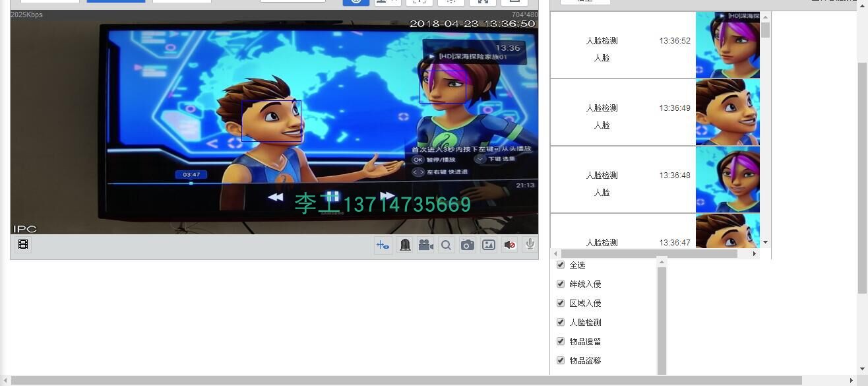
Task: Select the 13:36:52 timestamp text
Action: click(x=675, y=40)
